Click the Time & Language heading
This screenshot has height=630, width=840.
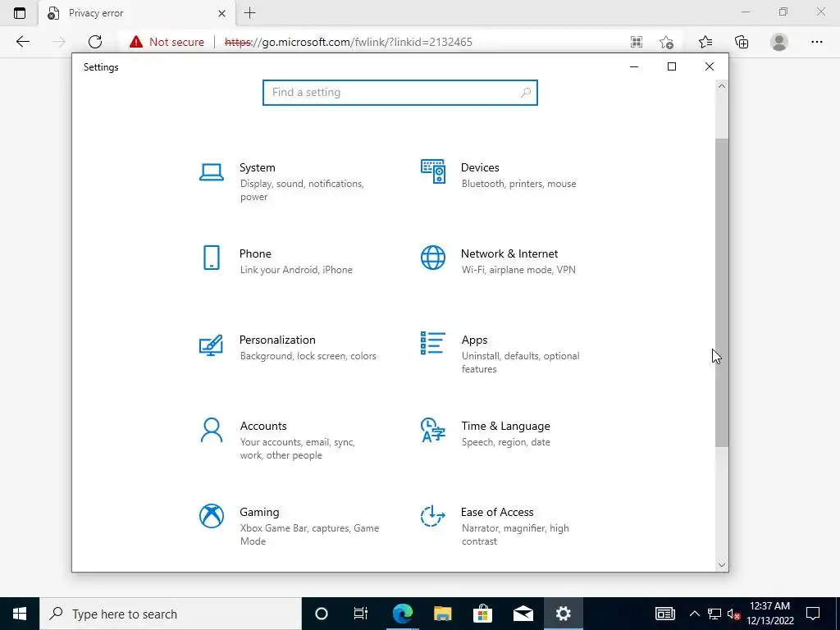point(505,427)
